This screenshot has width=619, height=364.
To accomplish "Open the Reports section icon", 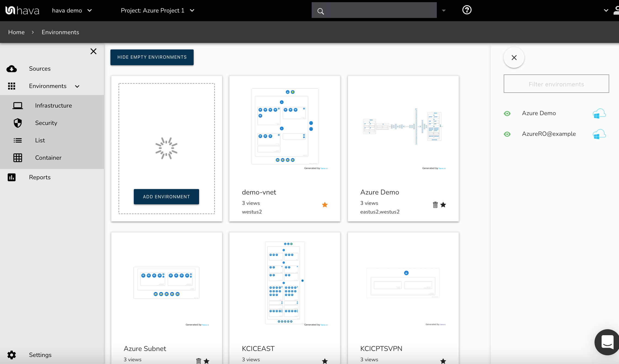I will pyautogui.click(x=12, y=177).
